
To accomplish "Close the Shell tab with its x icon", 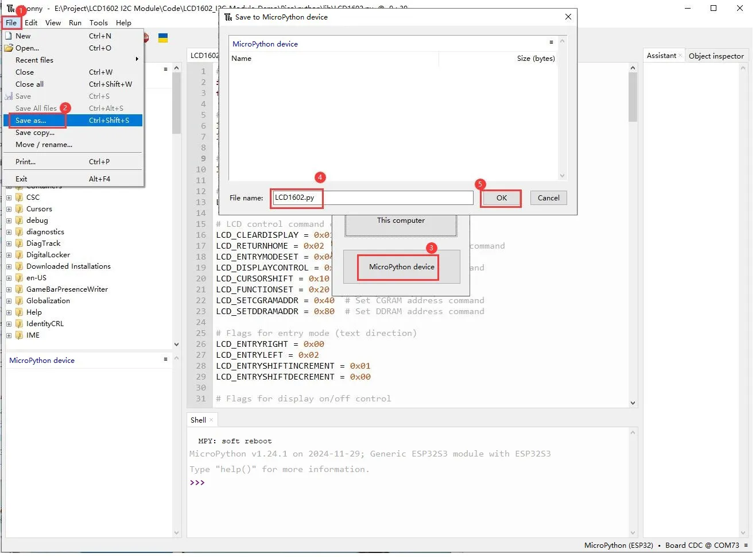I will pos(211,420).
